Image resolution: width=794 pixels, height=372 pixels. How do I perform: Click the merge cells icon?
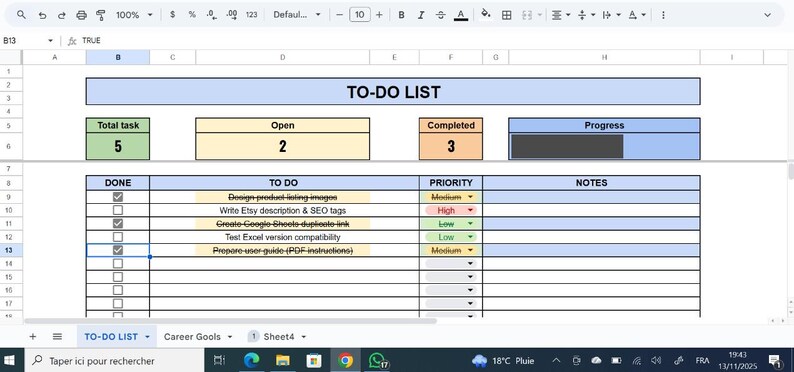tap(527, 15)
